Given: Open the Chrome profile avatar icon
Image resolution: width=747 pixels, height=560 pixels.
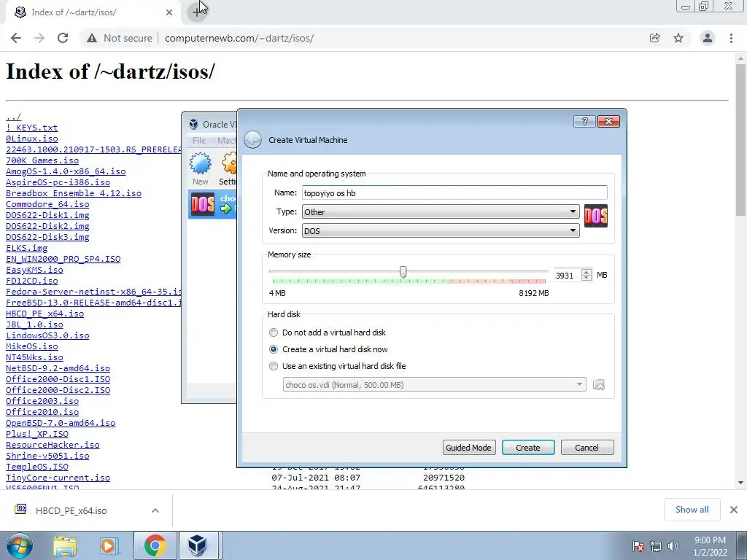Looking at the screenshot, I should click(708, 38).
